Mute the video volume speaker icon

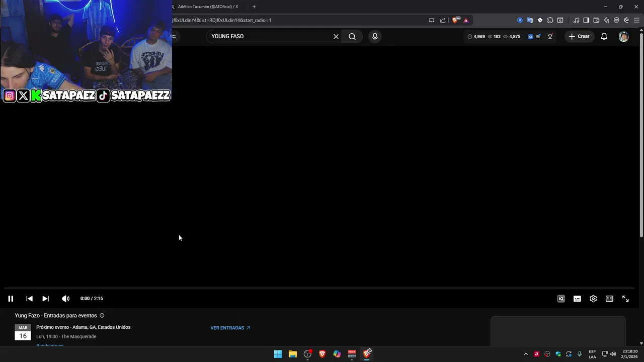(65, 299)
